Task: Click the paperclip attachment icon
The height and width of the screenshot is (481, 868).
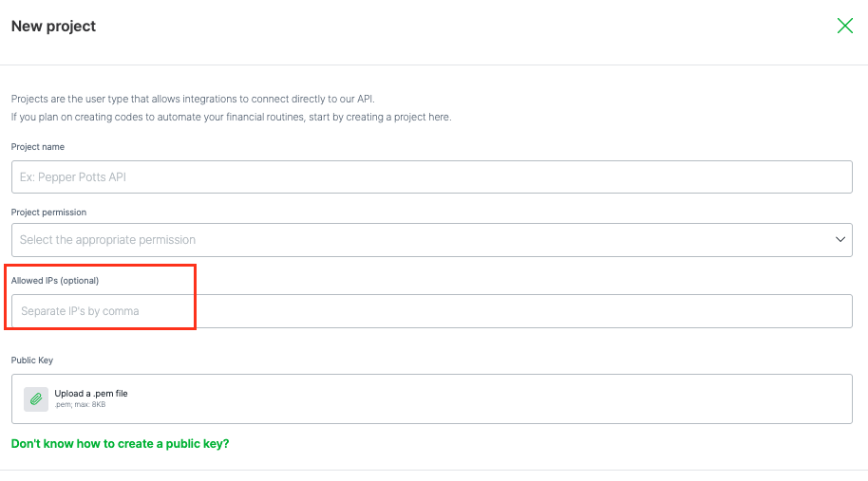Action: pyautogui.click(x=36, y=398)
